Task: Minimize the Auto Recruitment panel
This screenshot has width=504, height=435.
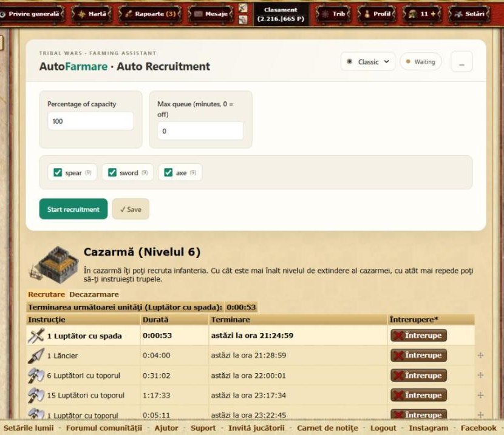Action: pyautogui.click(x=461, y=62)
